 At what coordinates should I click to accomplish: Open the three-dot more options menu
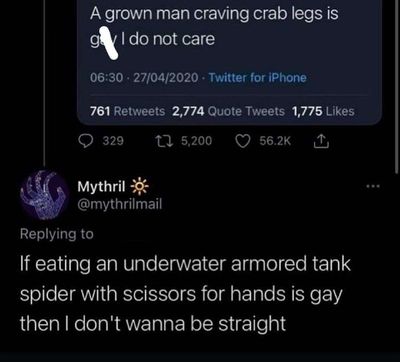(374, 187)
